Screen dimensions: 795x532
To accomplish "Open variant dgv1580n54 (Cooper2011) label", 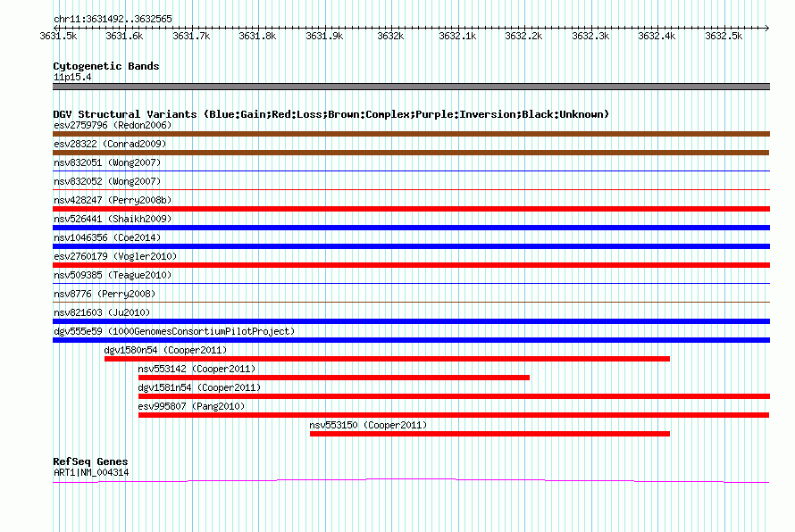I will point(165,350).
